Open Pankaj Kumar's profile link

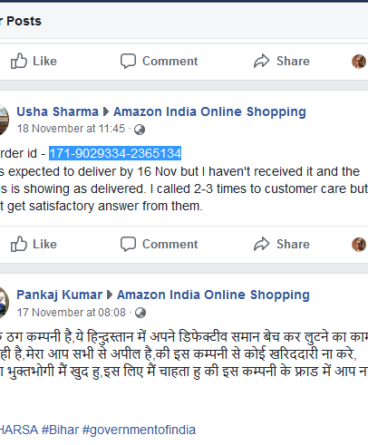(59, 295)
